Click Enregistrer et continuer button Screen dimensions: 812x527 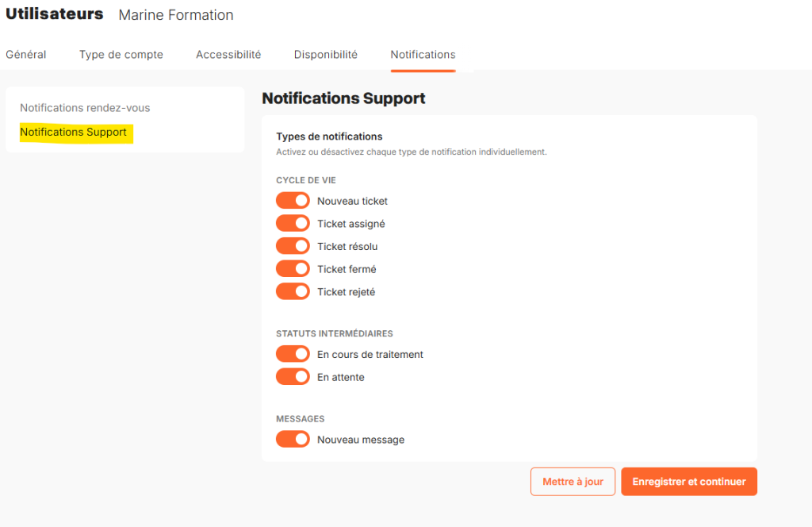click(689, 482)
